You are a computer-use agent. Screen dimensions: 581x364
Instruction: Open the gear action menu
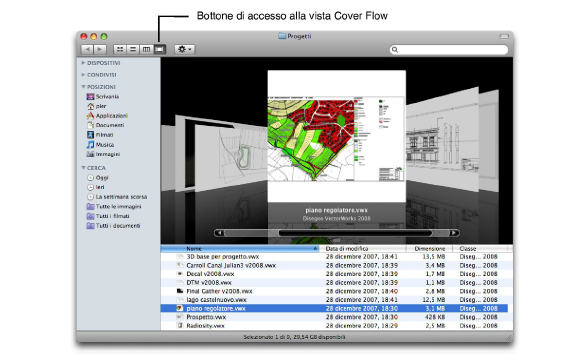point(185,49)
